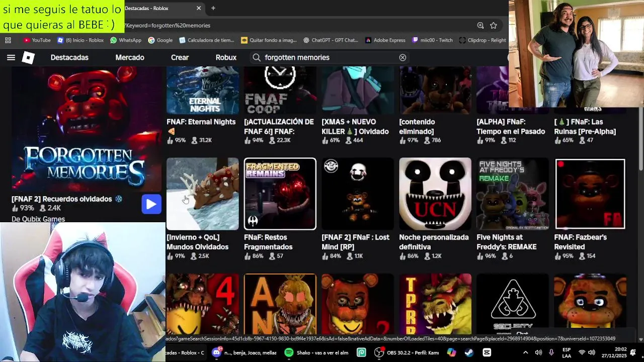Close the Destacadas - Roblox tab
Image resolution: width=644 pixels, height=362 pixels.
coord(199,8)
